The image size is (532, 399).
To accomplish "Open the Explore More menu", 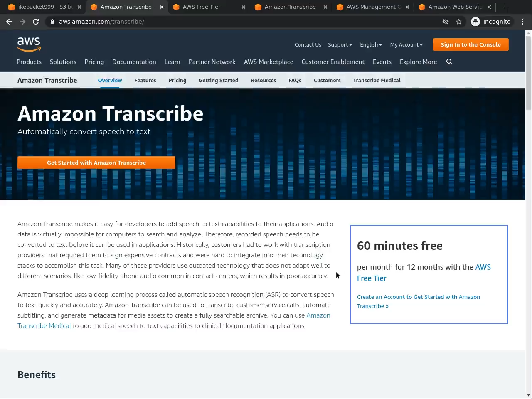I will coord(418,62).
